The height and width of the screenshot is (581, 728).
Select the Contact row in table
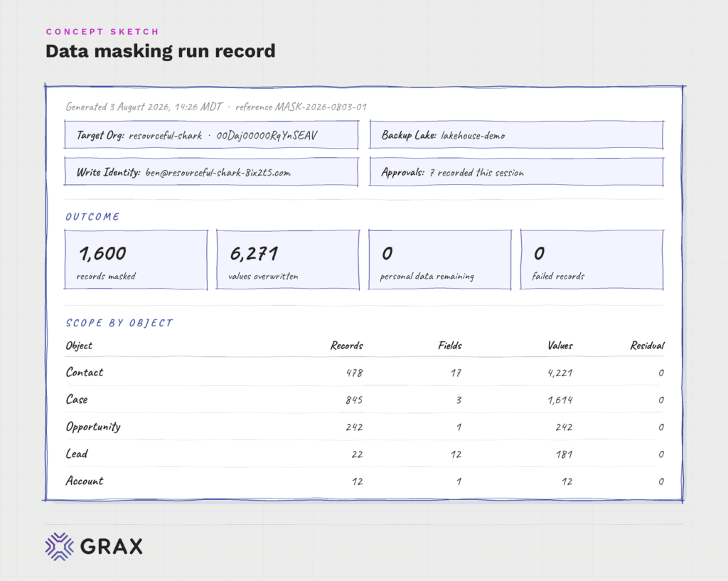pos(365,372)
